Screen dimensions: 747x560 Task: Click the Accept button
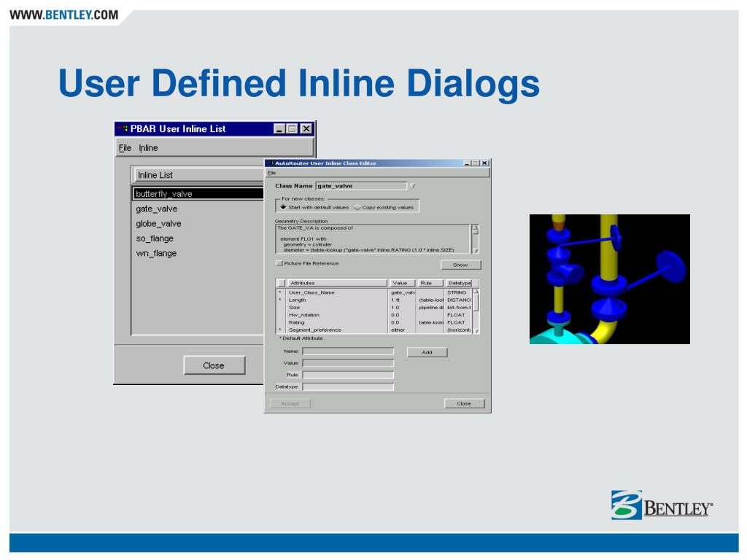pos(290,403)
